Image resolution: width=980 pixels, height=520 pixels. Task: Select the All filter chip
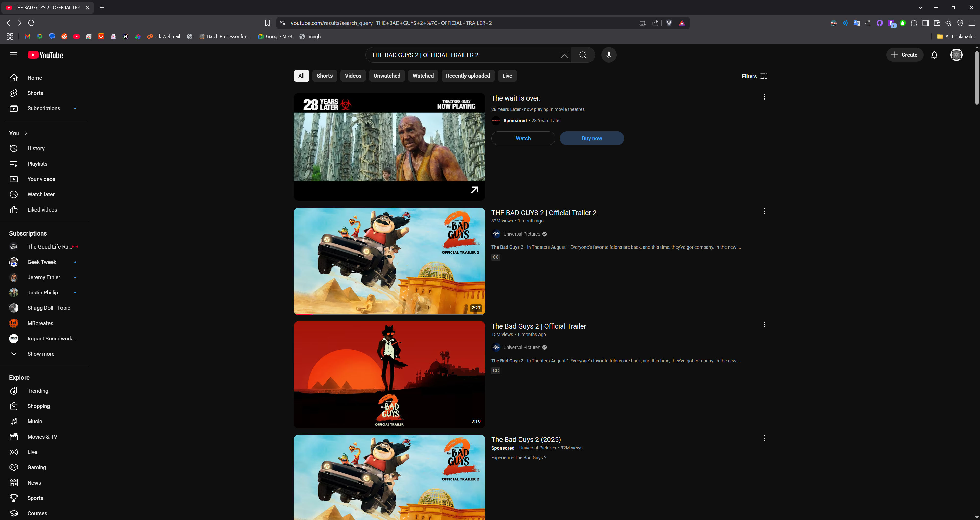click(301, 76)
